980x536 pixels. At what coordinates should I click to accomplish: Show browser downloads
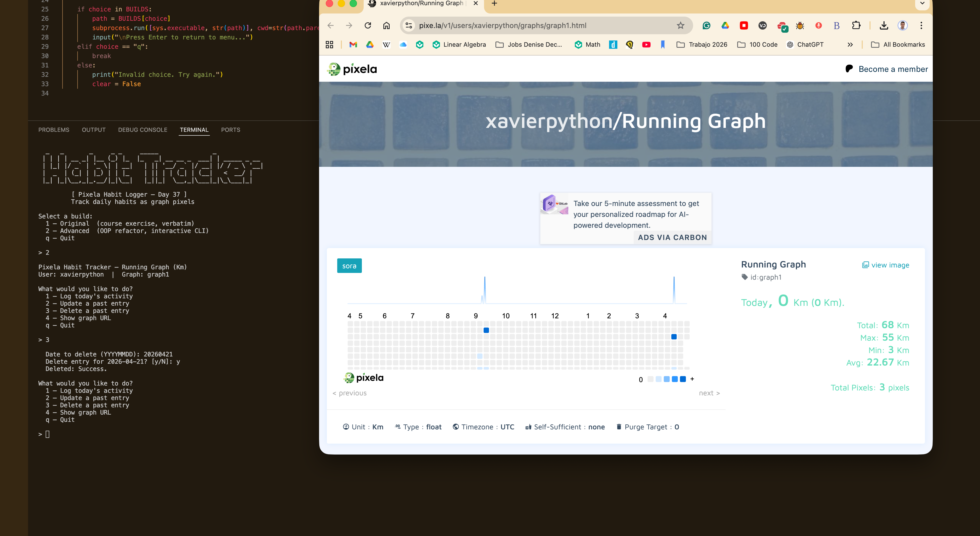[884, 25]
